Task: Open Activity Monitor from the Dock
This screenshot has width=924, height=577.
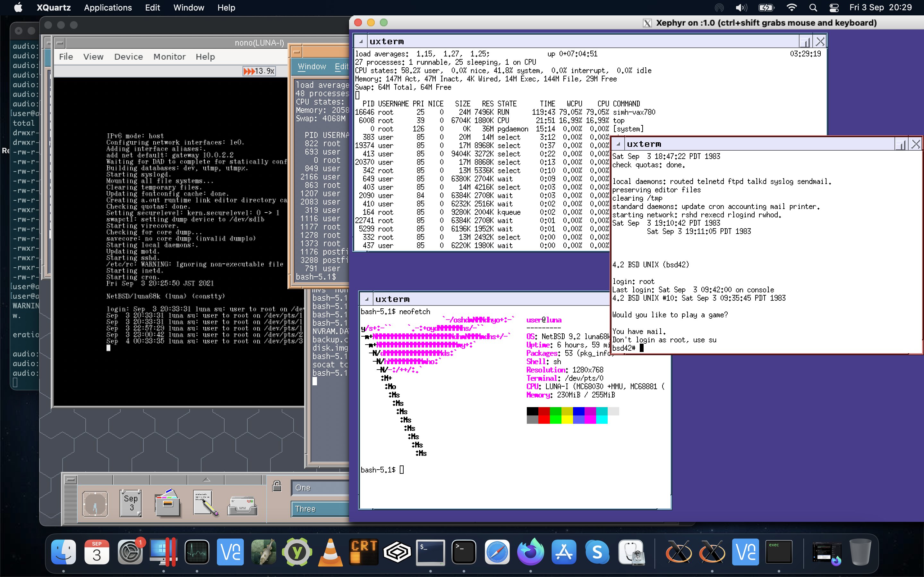Action: pyautogui.click(x=197, y=551)
